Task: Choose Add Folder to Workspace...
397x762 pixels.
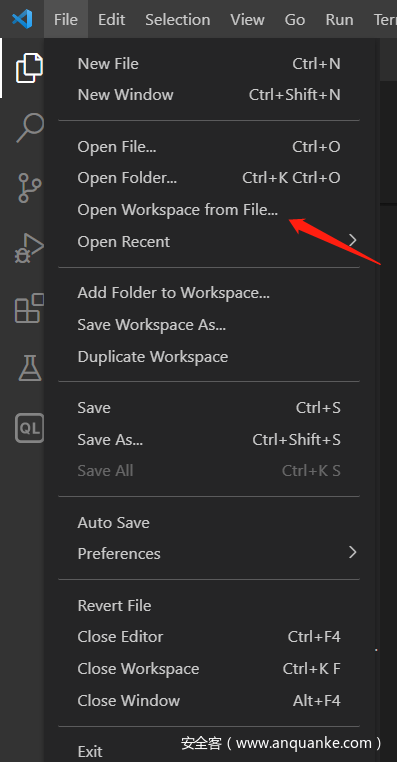Action: [209, 293]
